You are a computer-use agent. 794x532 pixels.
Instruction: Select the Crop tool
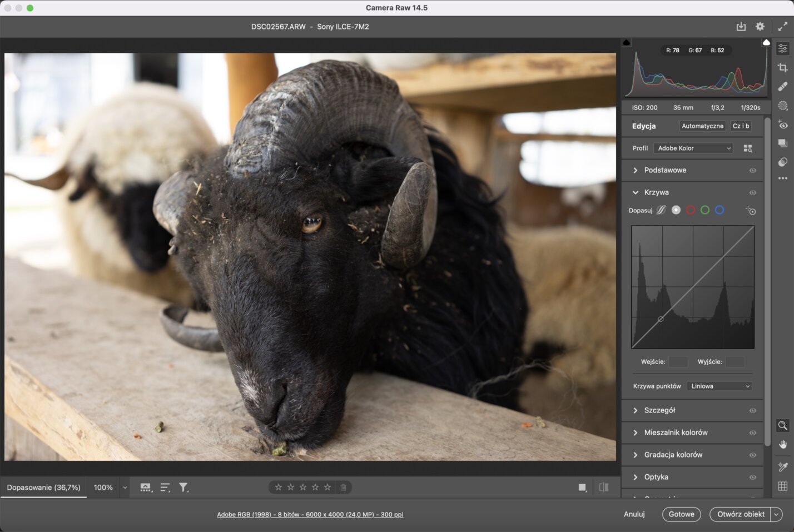(782, 67)
